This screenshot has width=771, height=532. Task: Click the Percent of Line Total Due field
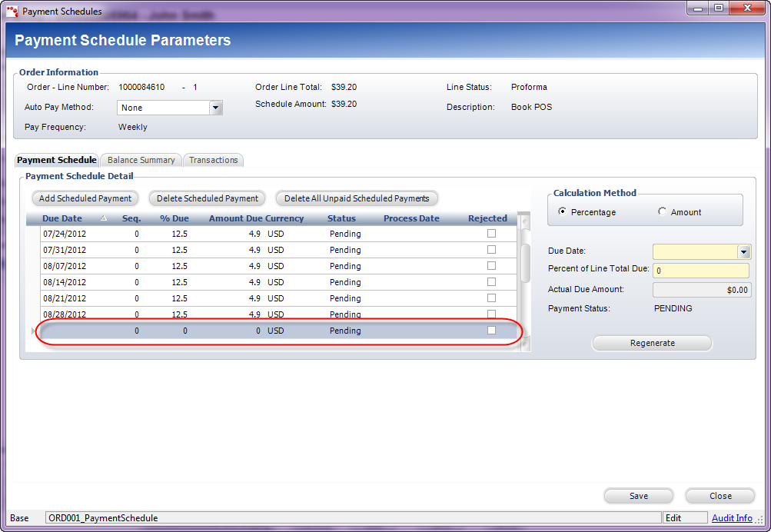click(x=700, y=271)
